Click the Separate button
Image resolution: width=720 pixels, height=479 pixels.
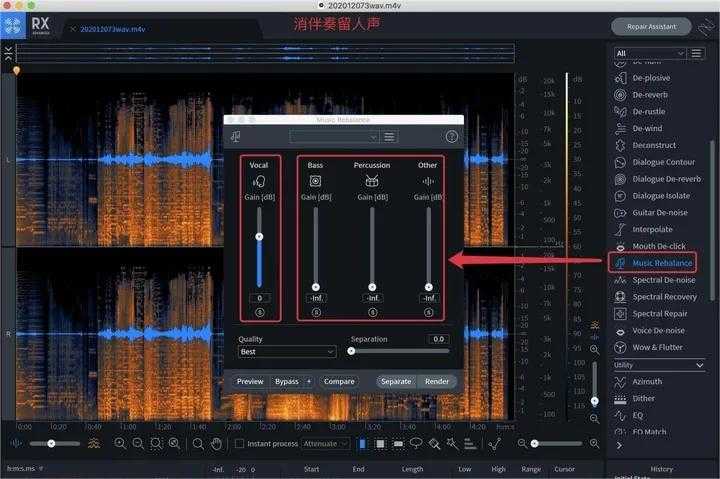pyautogui.click(x=396, y=382)
